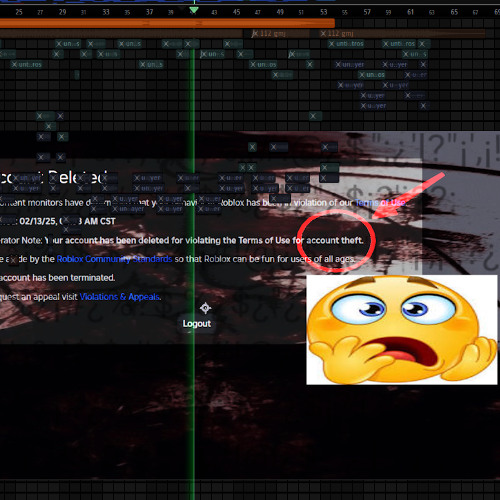Jump to bar 49 on the timeline ruler
The width and height of the screenshot is (500, 500).
[280, 12]
